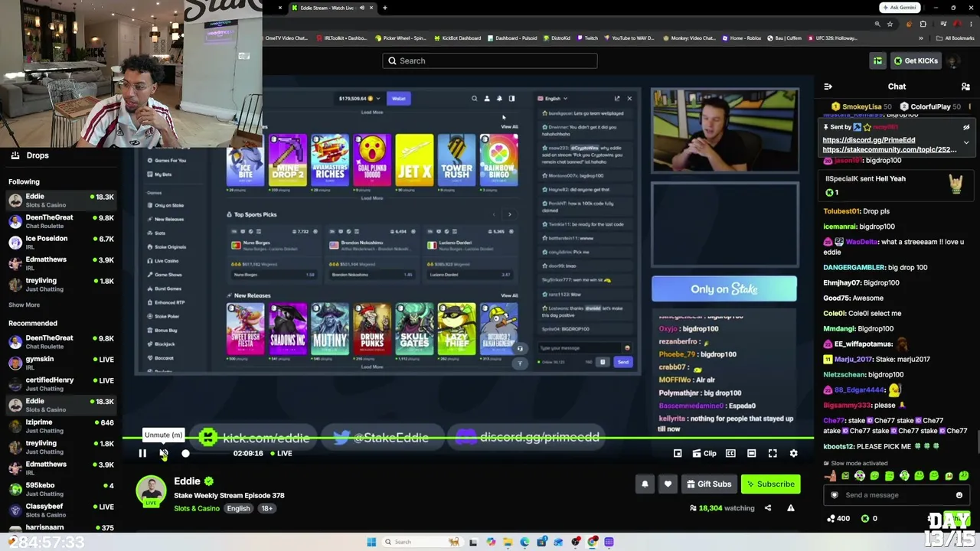Unmute the stream audio

coord(164,454)
